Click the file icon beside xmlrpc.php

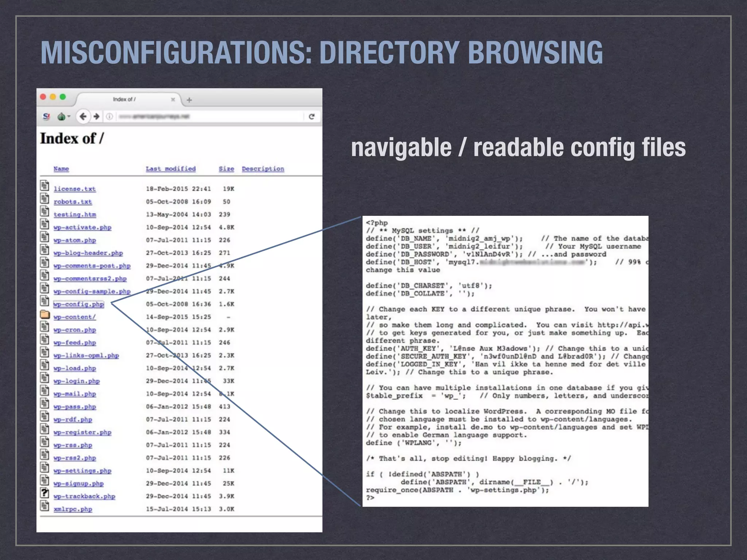[x=44, y=506]
